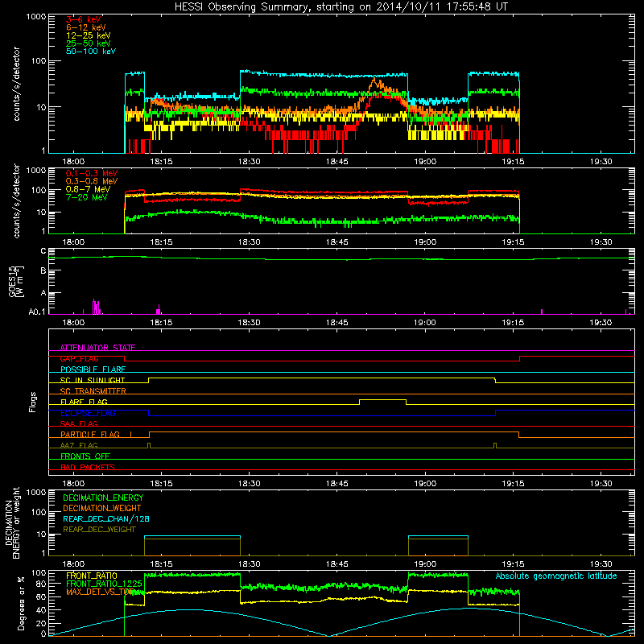Click the SC_IN_SUNLIGHT flag label
Screen dimensions: 644x644
[93, 380]
